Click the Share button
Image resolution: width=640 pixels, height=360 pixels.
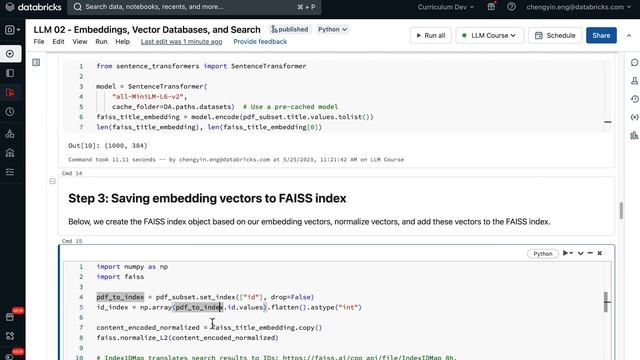pyautogui.click(x=601, y=36)
